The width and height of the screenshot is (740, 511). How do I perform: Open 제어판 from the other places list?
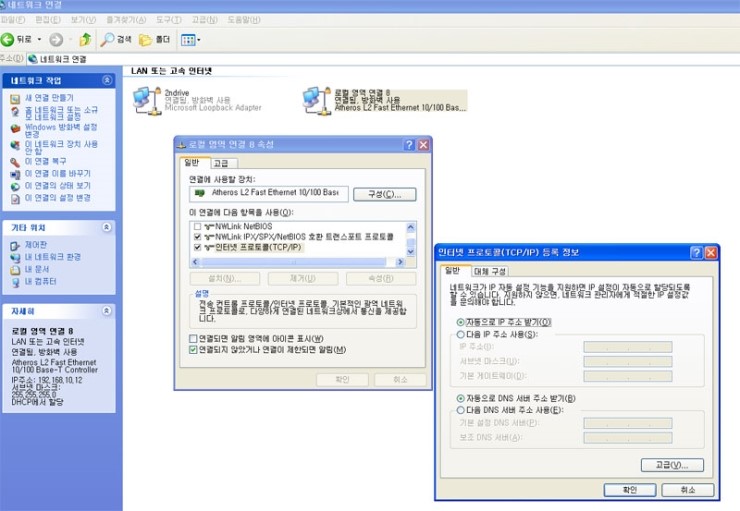click(x=14, y=245)
